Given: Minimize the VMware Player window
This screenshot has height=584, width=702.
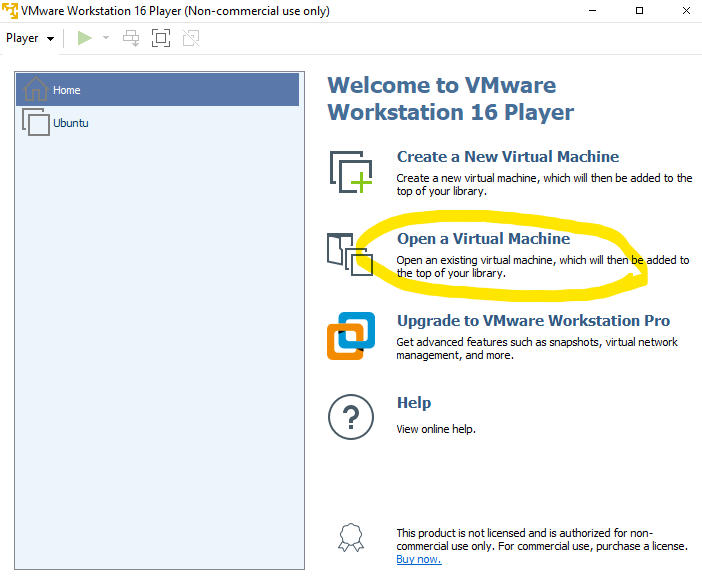Looking at the screenshot, I should (592, 11).
